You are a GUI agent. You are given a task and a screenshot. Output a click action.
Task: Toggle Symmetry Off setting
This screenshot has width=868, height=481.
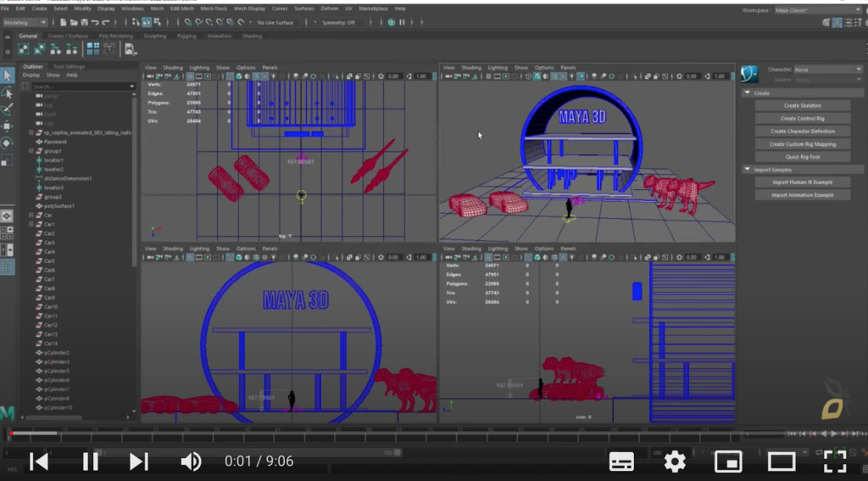tap(338, 23)
